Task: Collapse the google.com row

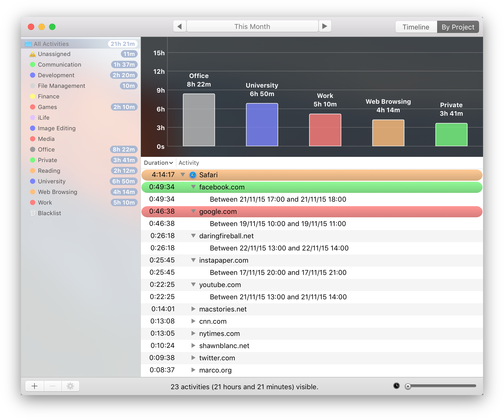Action: (x=193, y=211)
